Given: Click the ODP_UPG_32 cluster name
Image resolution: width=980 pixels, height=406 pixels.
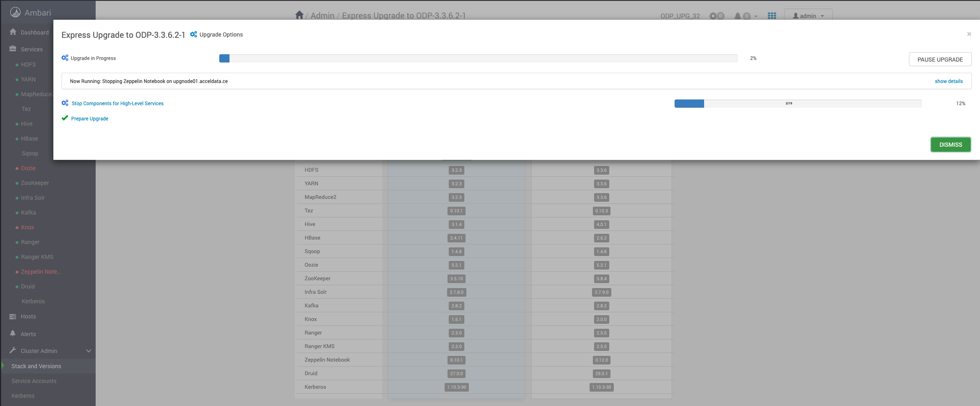Looking at the screenshot, I should [680, 16].
